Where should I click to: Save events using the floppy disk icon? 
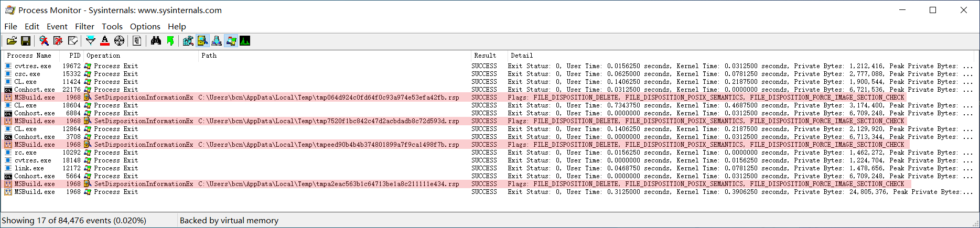pos(25,41)
